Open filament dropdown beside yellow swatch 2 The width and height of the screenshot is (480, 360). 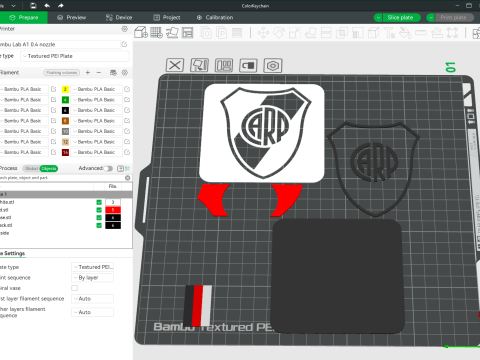[x=97, y=89]
